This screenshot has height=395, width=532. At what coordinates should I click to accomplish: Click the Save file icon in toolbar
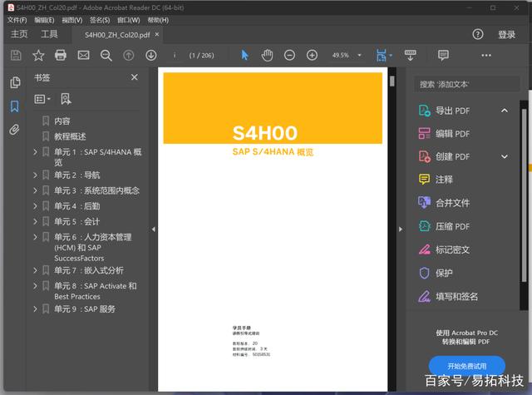point(16,55)
